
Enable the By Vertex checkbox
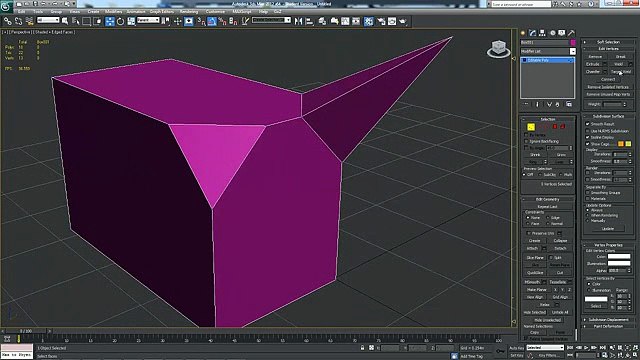pyautogui.click(x=527, y=135)
